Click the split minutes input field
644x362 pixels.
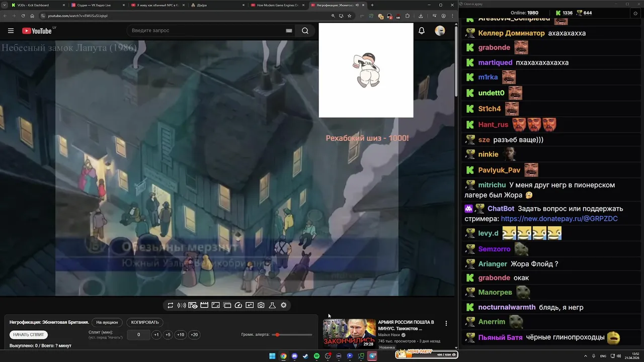click(x=138, y=335)
